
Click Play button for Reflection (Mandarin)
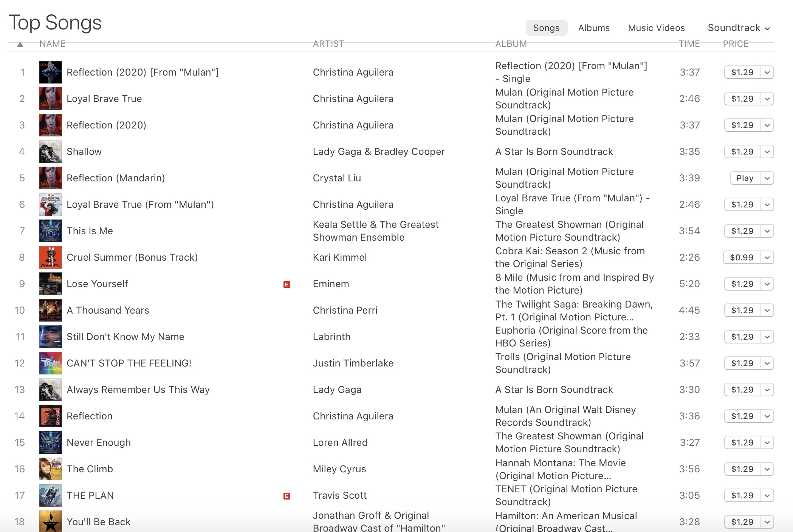click(x=745, y=178)
